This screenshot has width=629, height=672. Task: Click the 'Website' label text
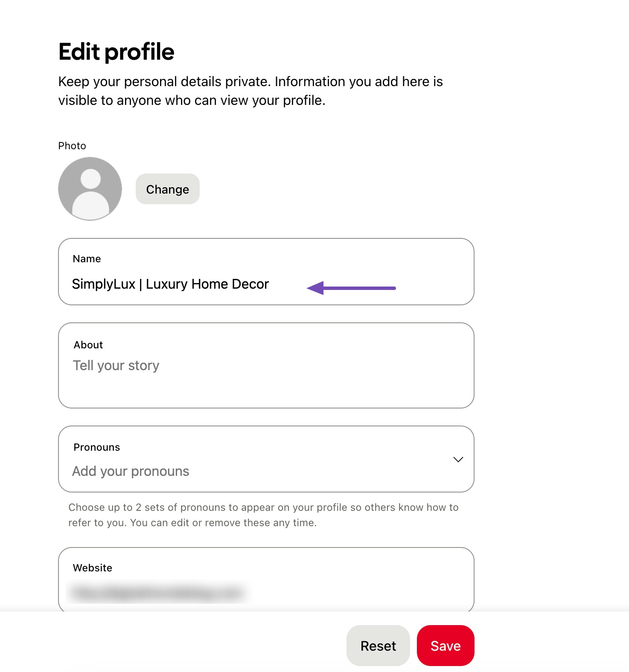[92, 568]
